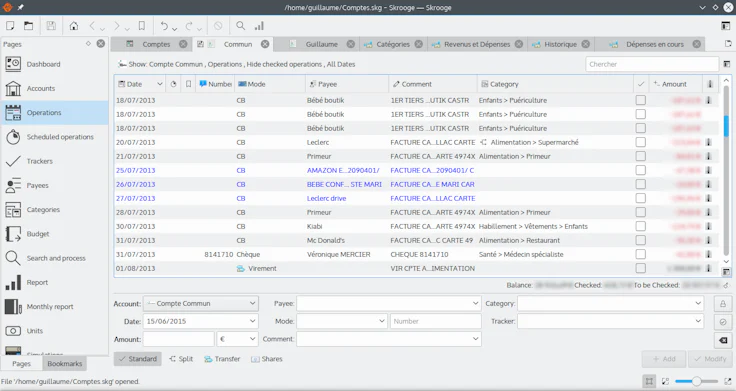Click the Undo arrow in toolbar

(x=164, y=26)
